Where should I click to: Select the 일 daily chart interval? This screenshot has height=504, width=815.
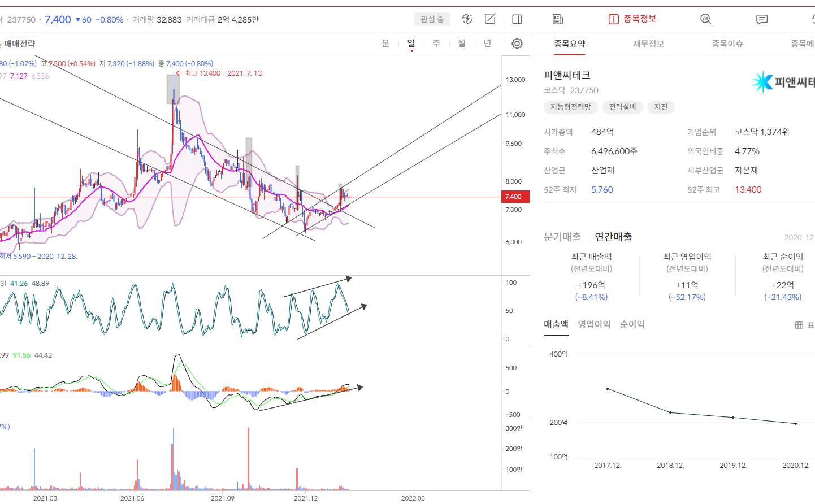click(411, 44)
